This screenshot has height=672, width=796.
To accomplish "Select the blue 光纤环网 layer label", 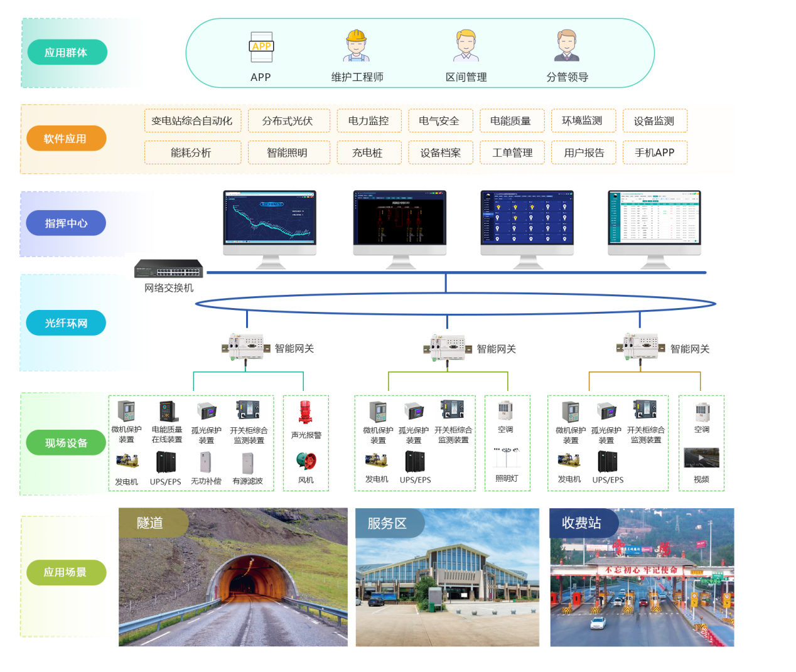I will click(66, 323).
